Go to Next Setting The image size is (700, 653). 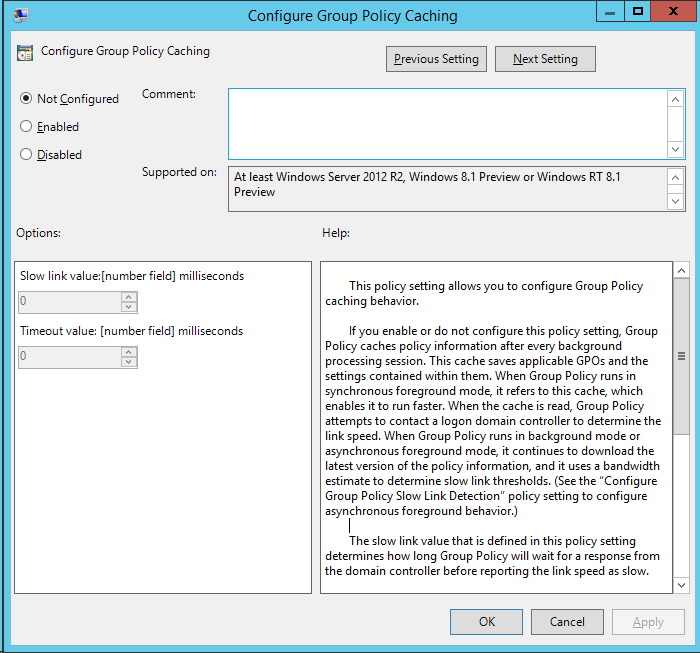(545, 59)
